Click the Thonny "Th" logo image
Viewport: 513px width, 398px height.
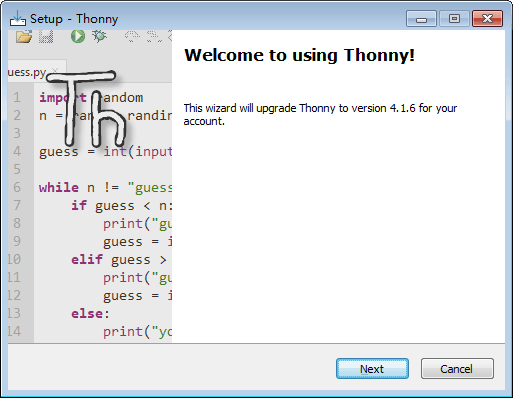tap(87, 108)
